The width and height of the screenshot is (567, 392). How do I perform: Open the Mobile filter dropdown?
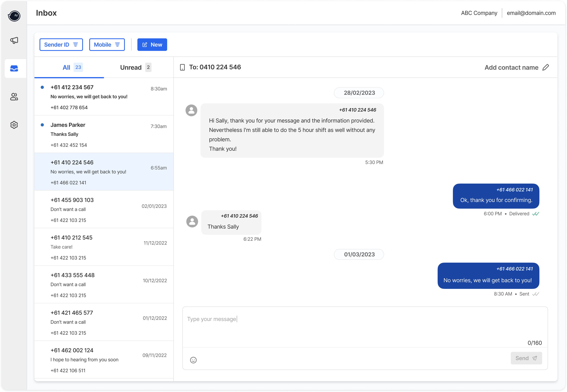107,44
